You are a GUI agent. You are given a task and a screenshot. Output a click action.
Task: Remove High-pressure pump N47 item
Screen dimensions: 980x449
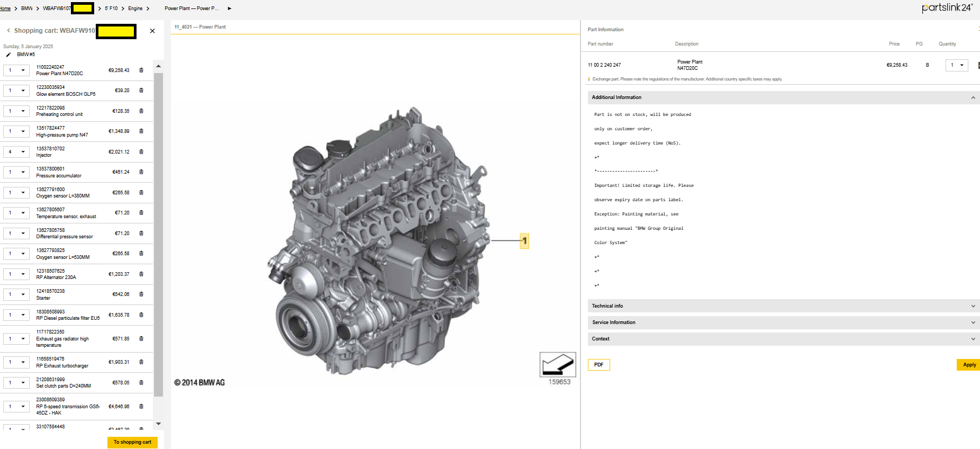pos(141,131)
